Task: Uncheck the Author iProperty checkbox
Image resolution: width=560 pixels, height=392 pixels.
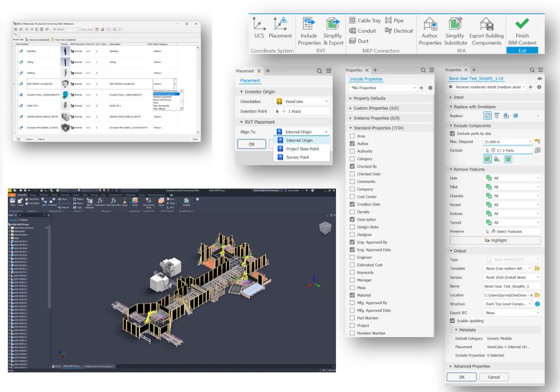Action: coord(352,144)
